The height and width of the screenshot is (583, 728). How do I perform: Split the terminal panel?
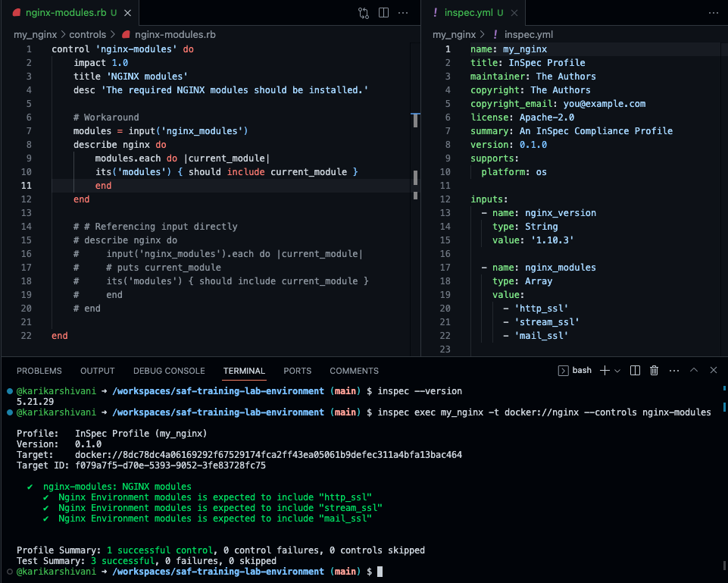click(x=635, y=370)
